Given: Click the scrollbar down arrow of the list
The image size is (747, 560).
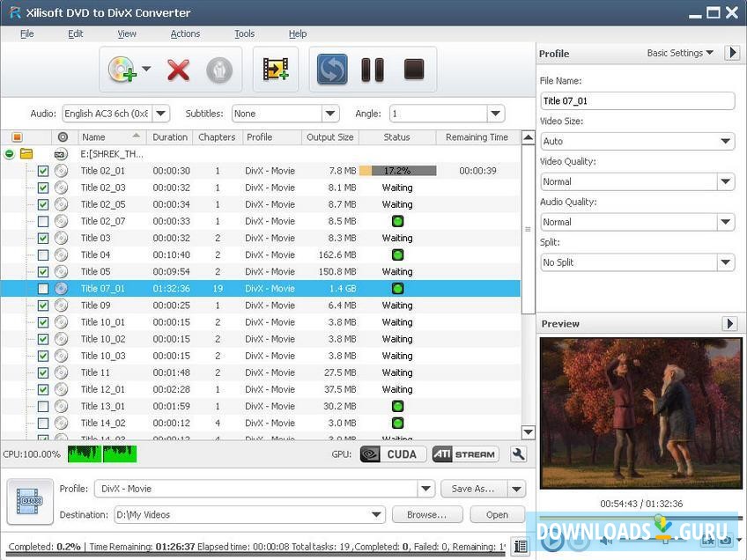Looking at the screenshot, I should 528,432.
